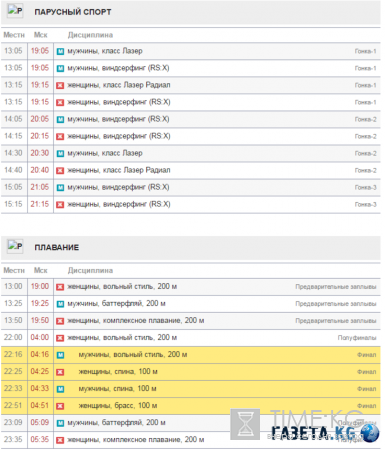Select the ПЛАВАНИЕ section heading
Image resolution: width=385 pixels, height=450 pixels.
[x=57, y=247]
